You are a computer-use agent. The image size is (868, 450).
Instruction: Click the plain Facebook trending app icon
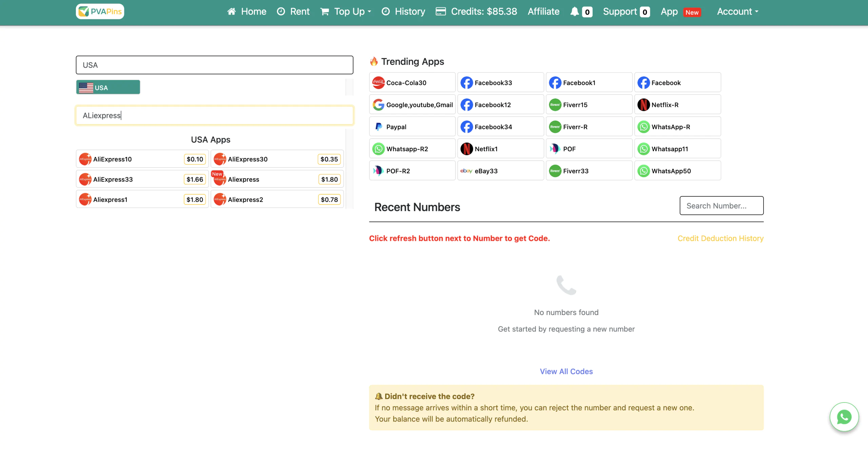[644, 82]
